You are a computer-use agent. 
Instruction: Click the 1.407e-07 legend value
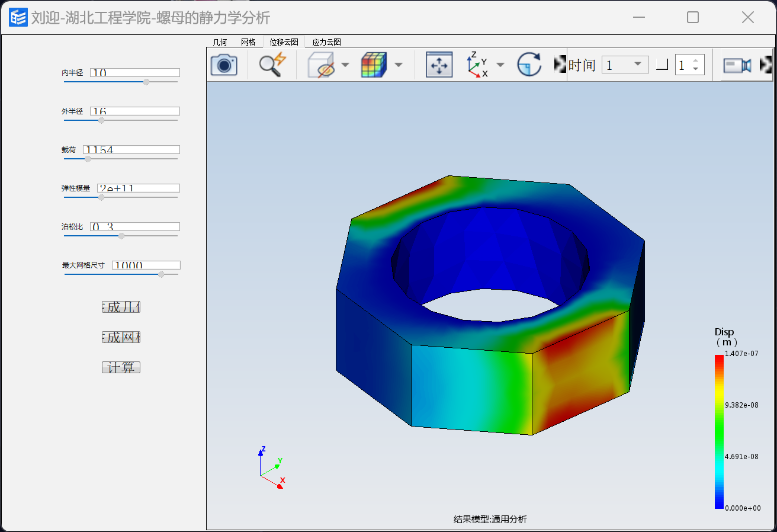click(742, 354)
